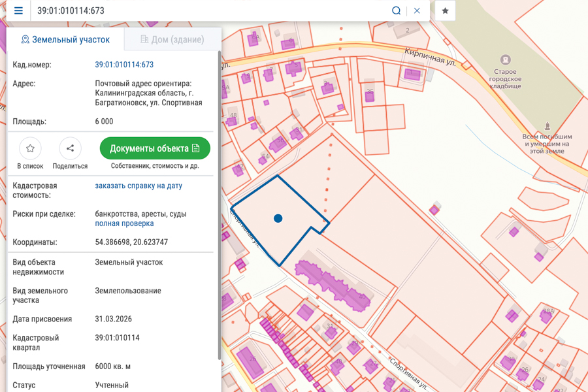Open favorites star button on map
588x392 pixels.
445,10
